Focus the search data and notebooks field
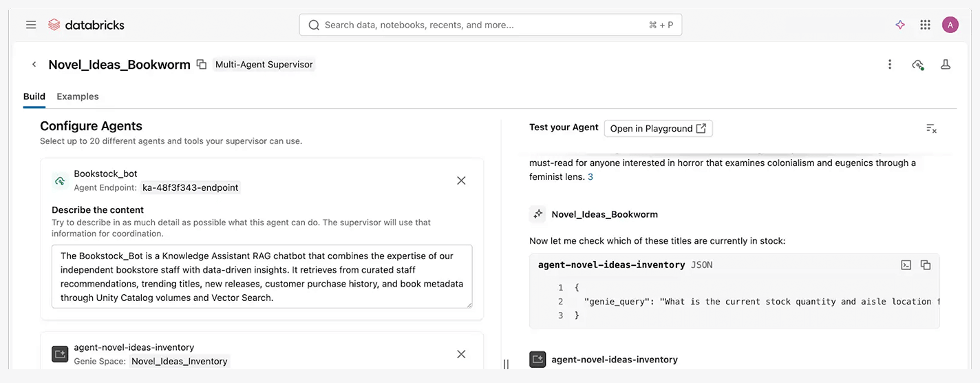The width and height of the screenshot is (980, 383). click(491, 25)
